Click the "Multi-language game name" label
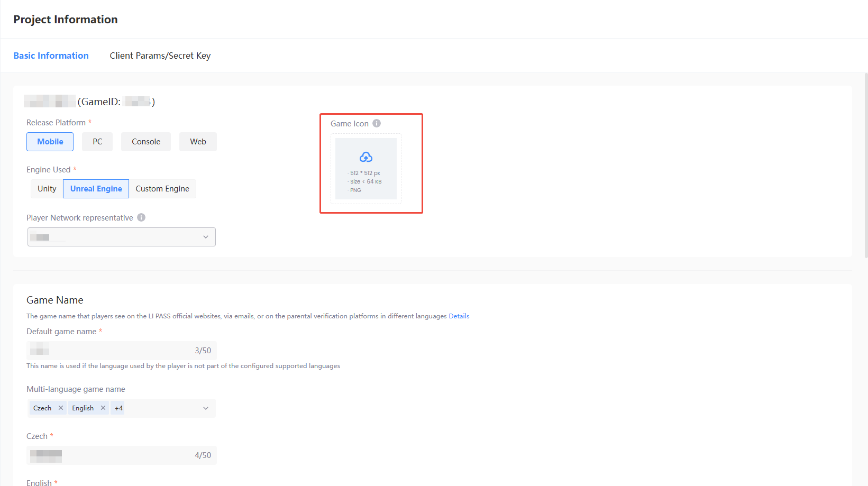This screenshot has width=868, height=486. pyautogui.click(x=76, y=389)
